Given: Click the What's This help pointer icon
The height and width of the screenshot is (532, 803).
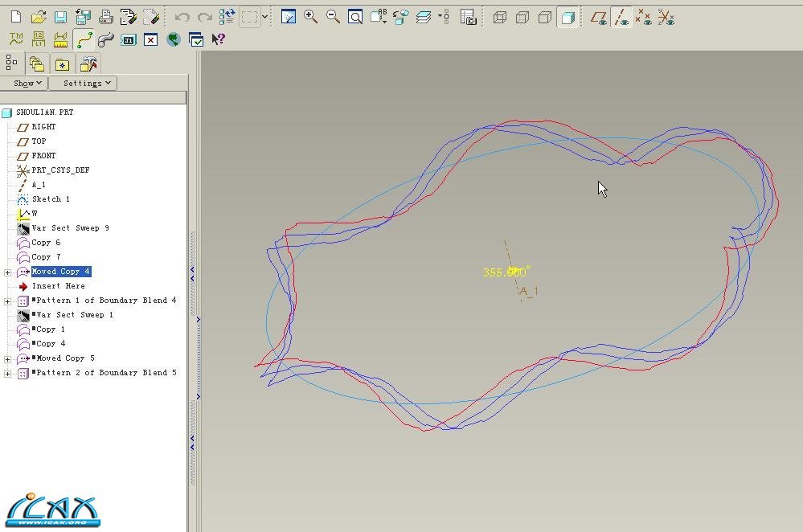Looking at the screenshot, I should click(x=218, y=39).
